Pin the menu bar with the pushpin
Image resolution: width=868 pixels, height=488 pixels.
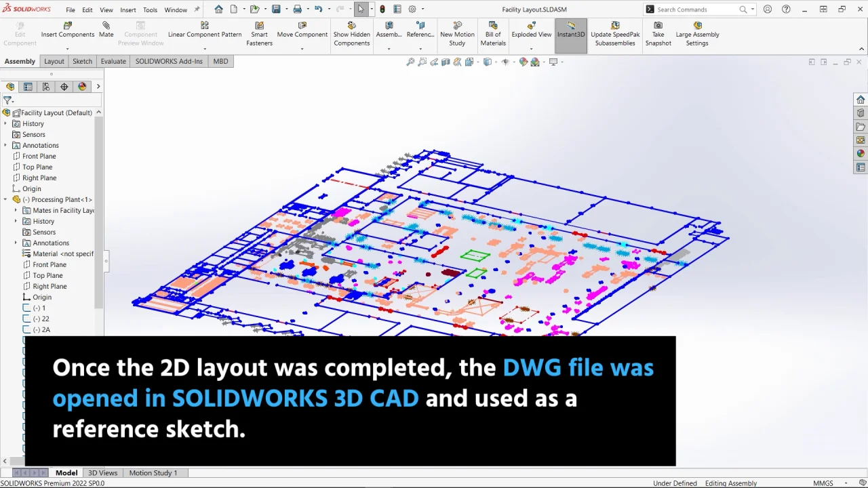[x=197, y=9]
